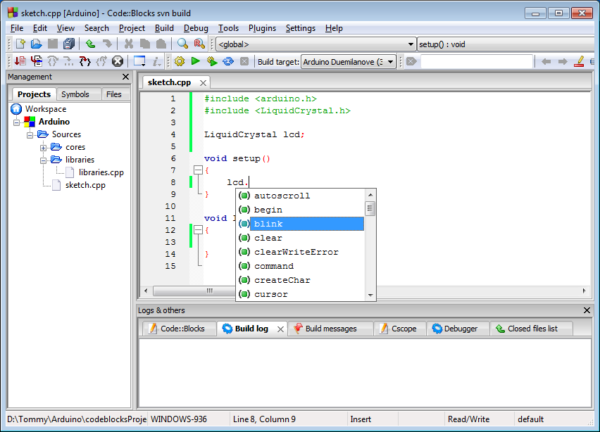Image resolution: width=600 pixels, height=432 pixels.
Task: Open the Debug menu
Action: [x=196, y=28]
